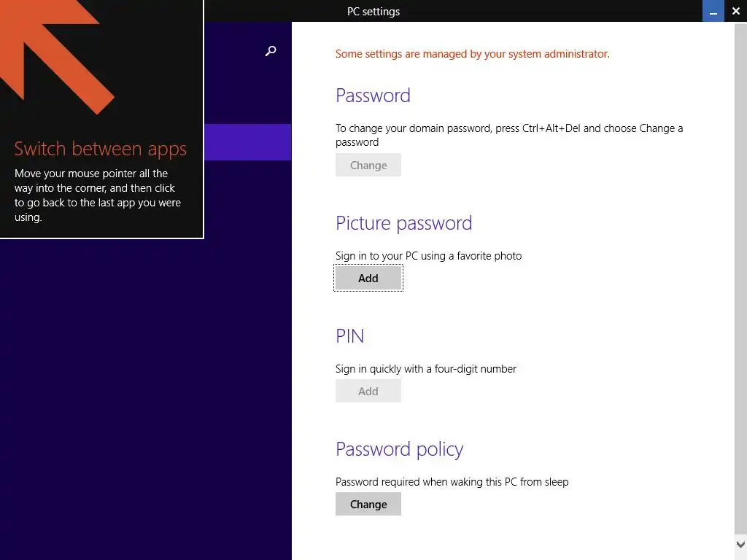This screenshot has width=747, height=560.
Task: Click the 'Switch between apps' tip title
Action: pyautogui.click(x=101, y=149)
